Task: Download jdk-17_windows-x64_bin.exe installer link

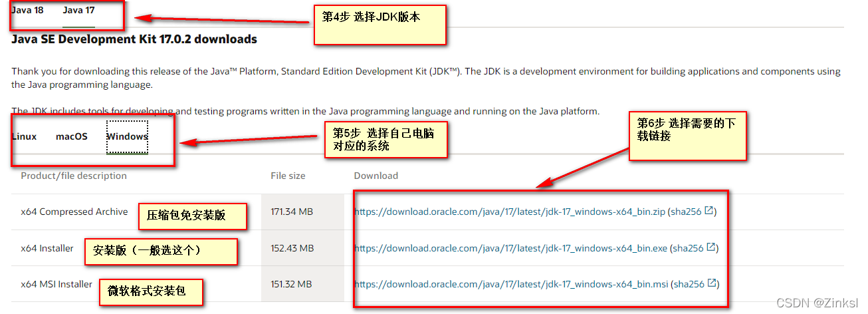Action: [510, 248]
